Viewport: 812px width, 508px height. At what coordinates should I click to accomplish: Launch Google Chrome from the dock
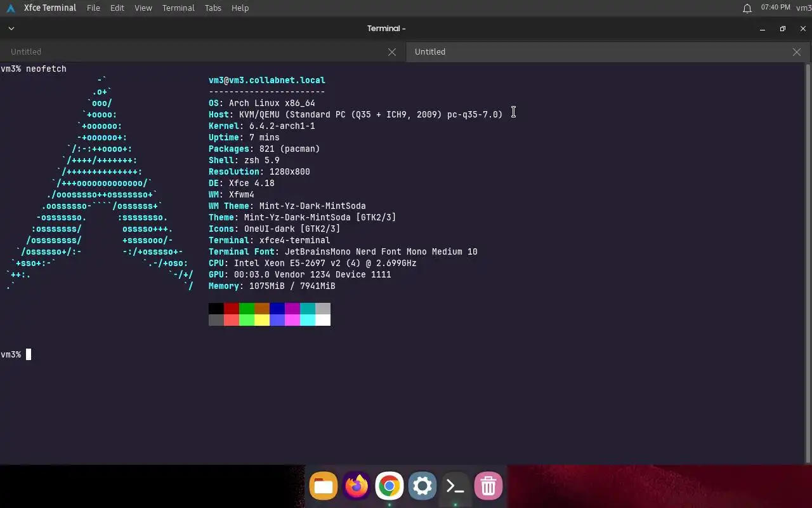point(390,486)
